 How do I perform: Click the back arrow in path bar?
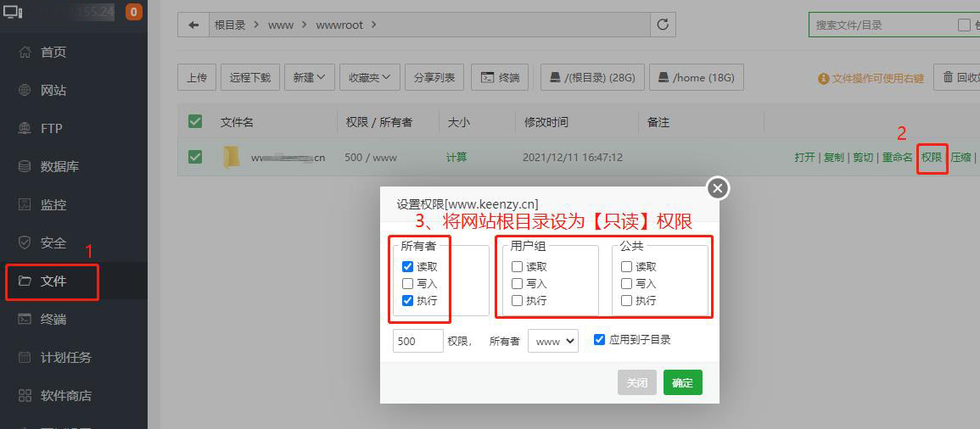[193, 25]
